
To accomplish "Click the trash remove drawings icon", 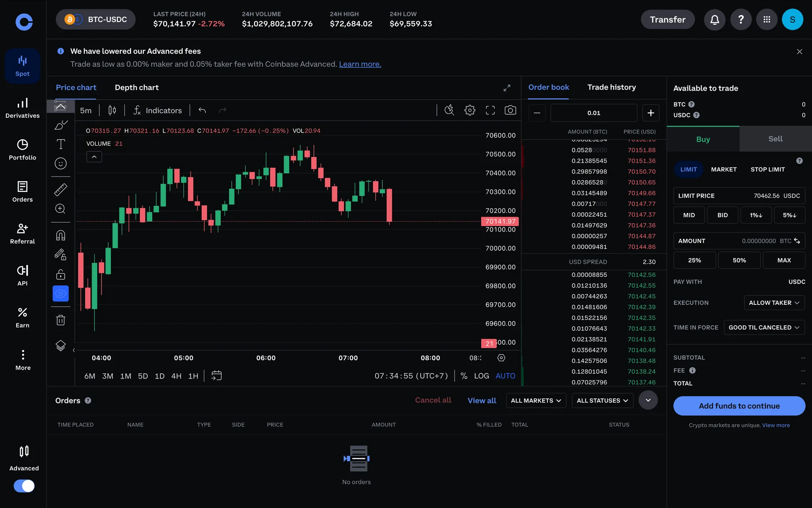I will click(60, 320).
